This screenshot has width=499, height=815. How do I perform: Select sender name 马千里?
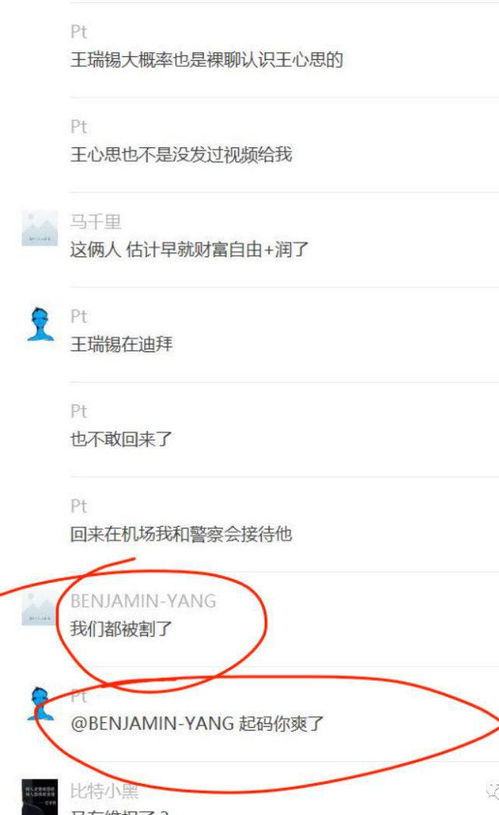[x=96, y=222]
